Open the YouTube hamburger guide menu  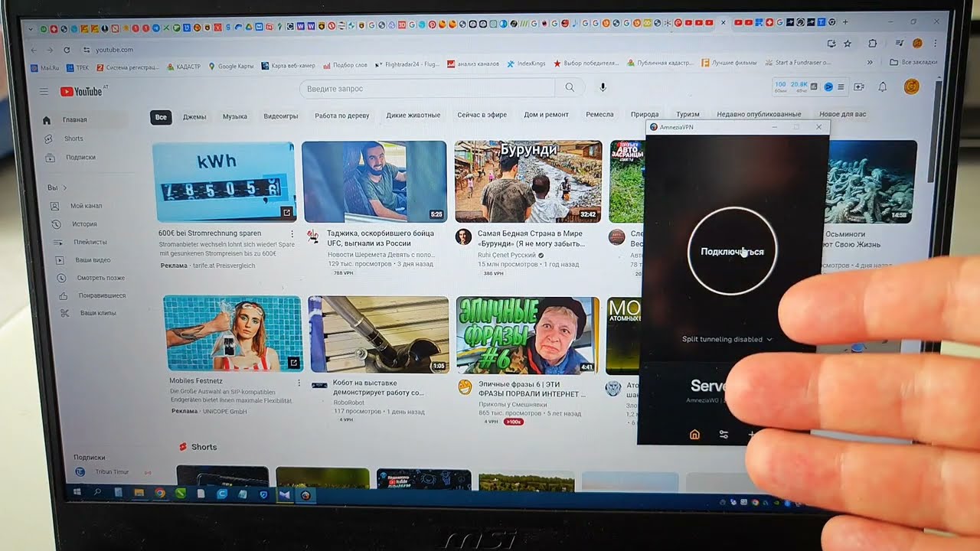[x=44, y=91]
